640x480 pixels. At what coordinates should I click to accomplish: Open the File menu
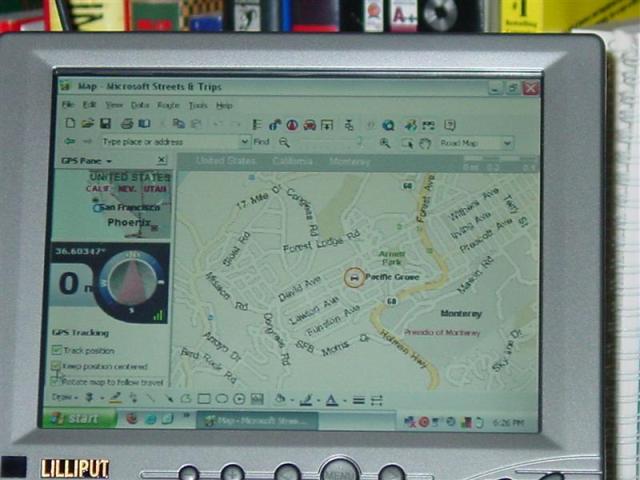click(67, 105)
